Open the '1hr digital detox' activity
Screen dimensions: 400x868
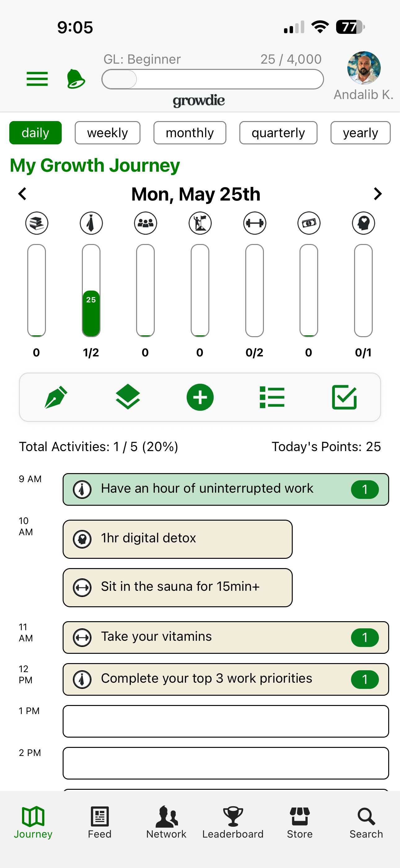tap(177, 539)
